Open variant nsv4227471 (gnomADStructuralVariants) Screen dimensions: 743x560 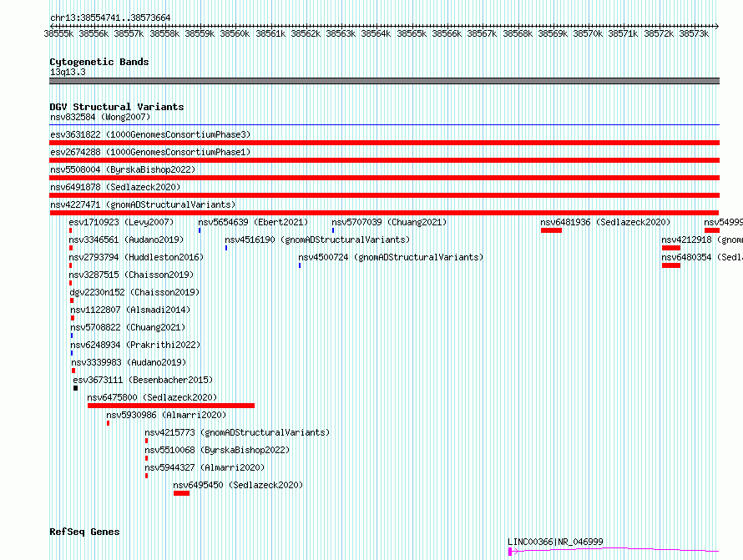143,204
